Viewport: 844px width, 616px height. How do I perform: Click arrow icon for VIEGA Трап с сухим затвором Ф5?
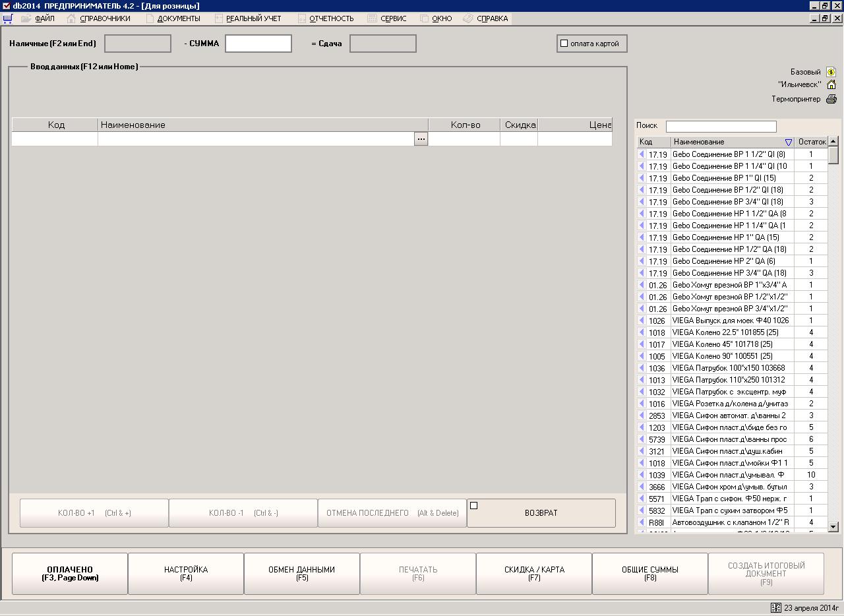pyautogui.click(x=642, y=510)
